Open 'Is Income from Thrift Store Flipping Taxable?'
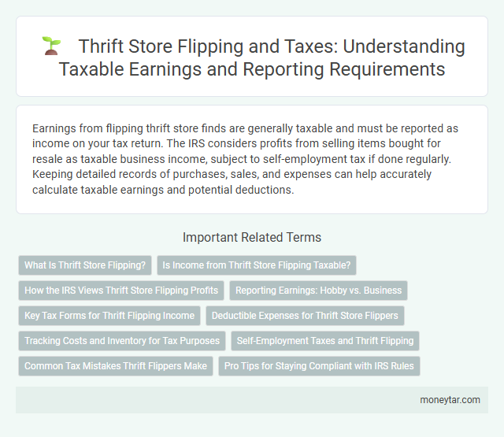The height and width of the screenshot is (437, 504). (257, 265)
